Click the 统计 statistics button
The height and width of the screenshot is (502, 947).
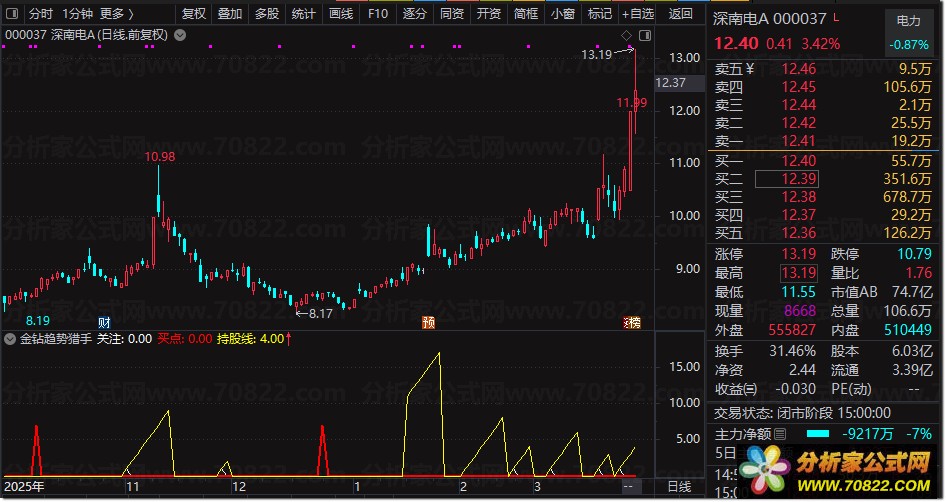click(303, 13)
